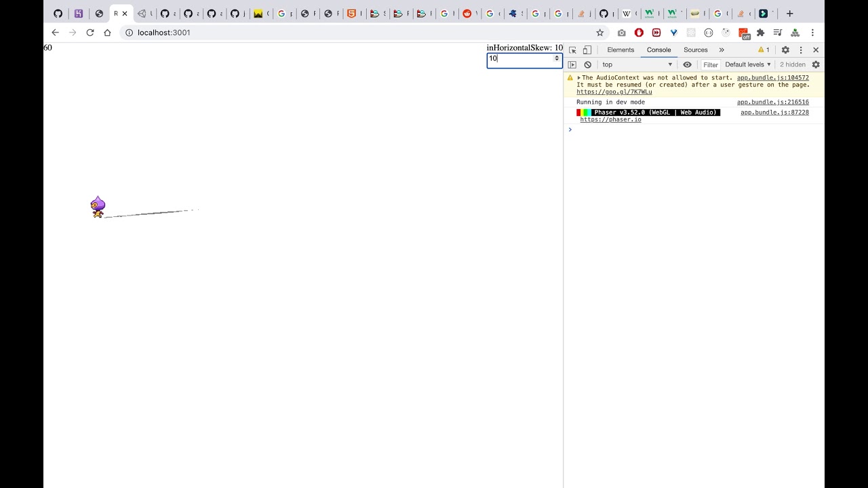Expand more DevTools tabs chevron

(722, 50)
